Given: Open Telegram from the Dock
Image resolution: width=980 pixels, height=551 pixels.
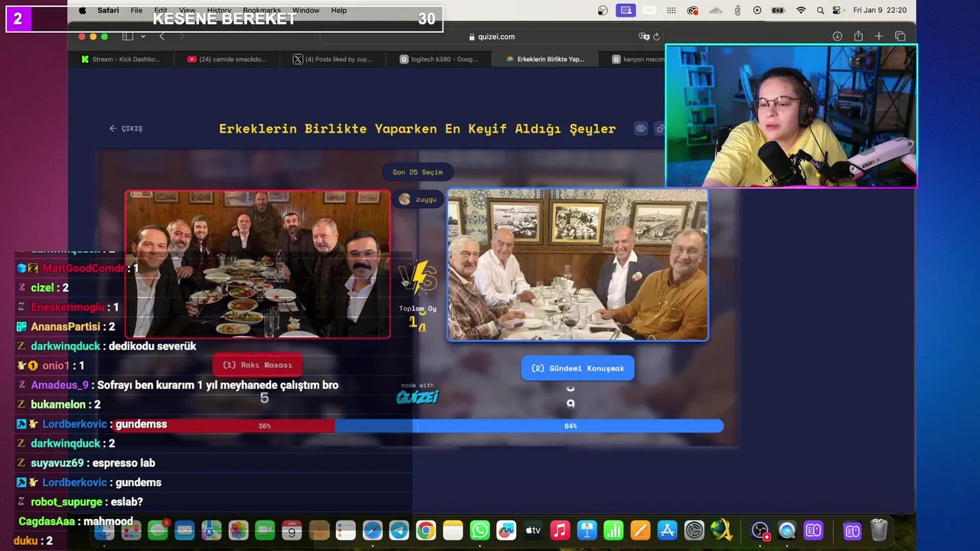Looking at the screenshot, I should (x=399, y=530).
